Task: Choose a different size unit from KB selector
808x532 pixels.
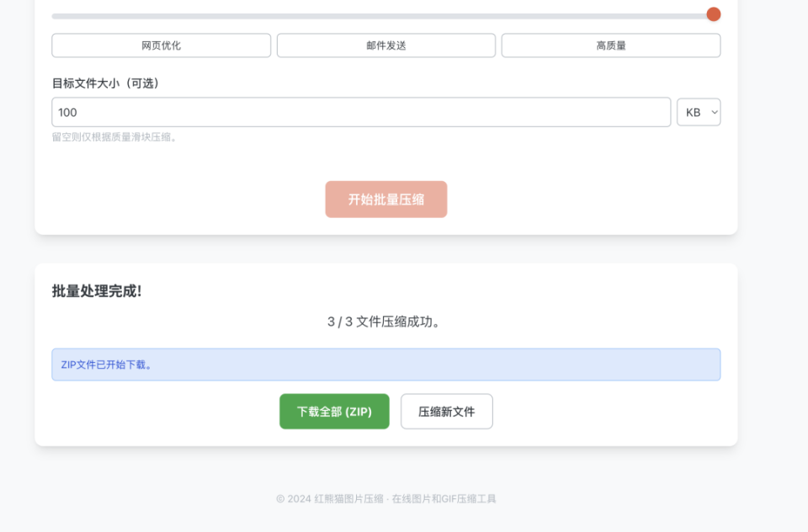Action: [x=699, y=111]
